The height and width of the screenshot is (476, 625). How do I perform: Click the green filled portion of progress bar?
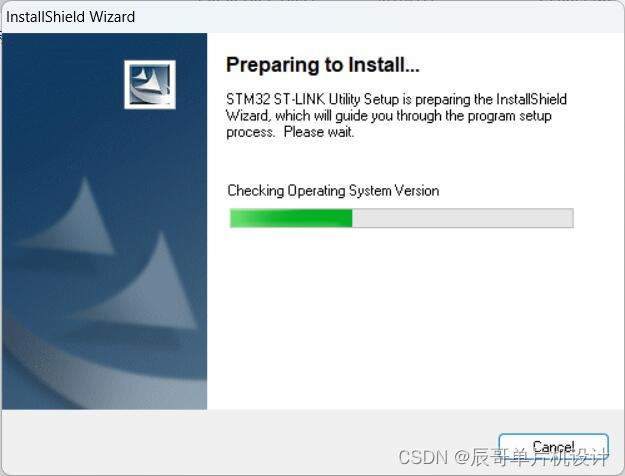(x=291, y=218)
